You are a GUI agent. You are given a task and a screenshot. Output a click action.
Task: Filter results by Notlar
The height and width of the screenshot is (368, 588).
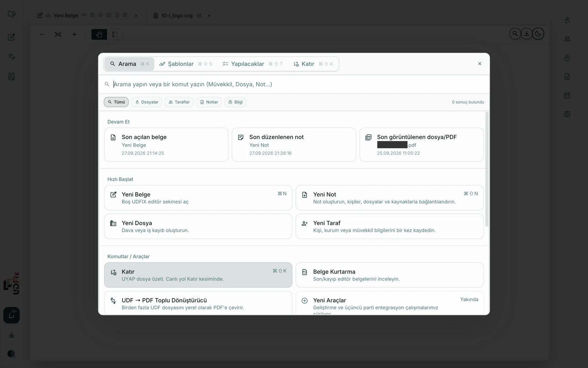(x=209, y=102)
